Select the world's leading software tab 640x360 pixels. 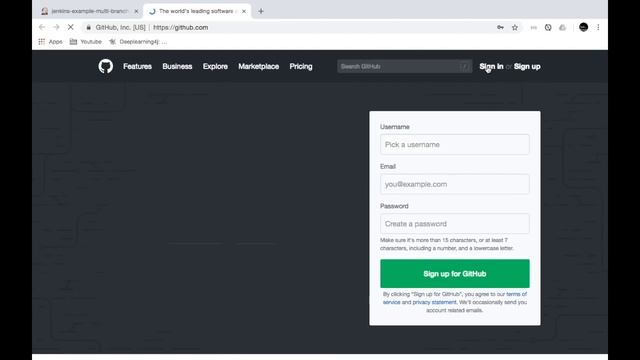click(197, 11)
